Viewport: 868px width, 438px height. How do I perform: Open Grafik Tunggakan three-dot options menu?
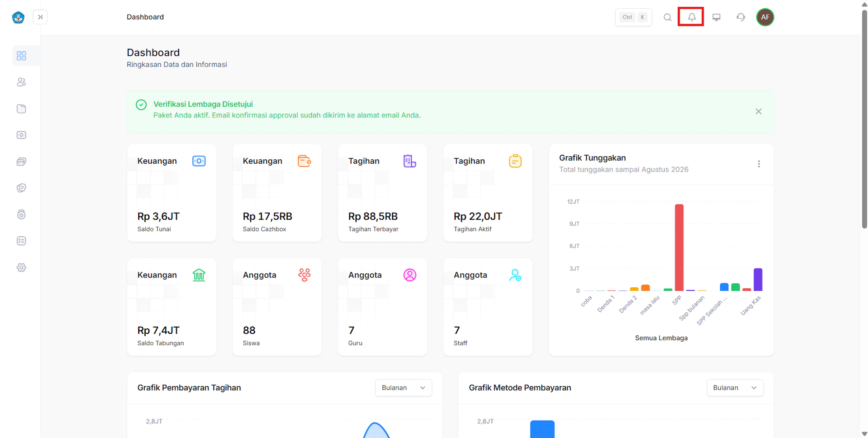(759, 164)
